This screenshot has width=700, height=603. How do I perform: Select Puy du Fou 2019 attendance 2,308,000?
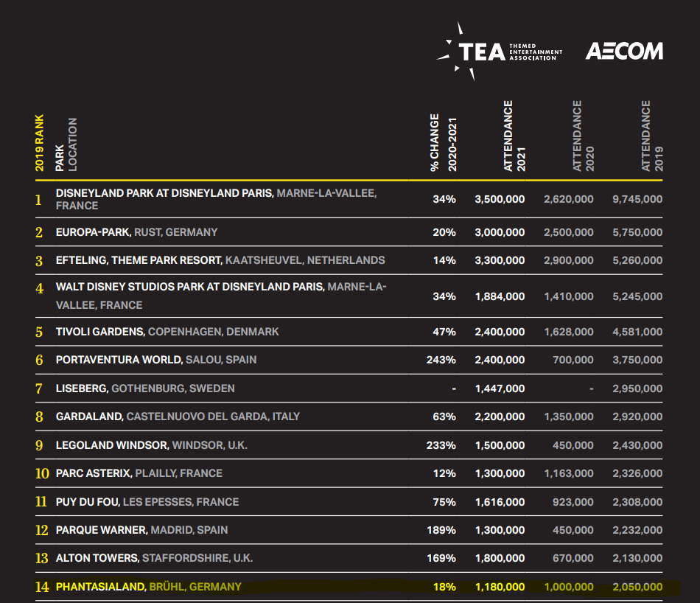637,502
